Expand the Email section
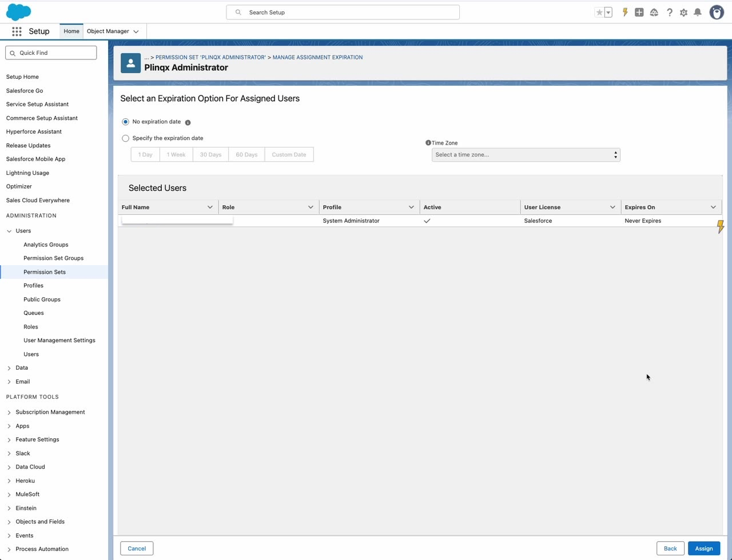Image resolution: width=732 pixels, height=560 pixels. [x=9, y=382]
